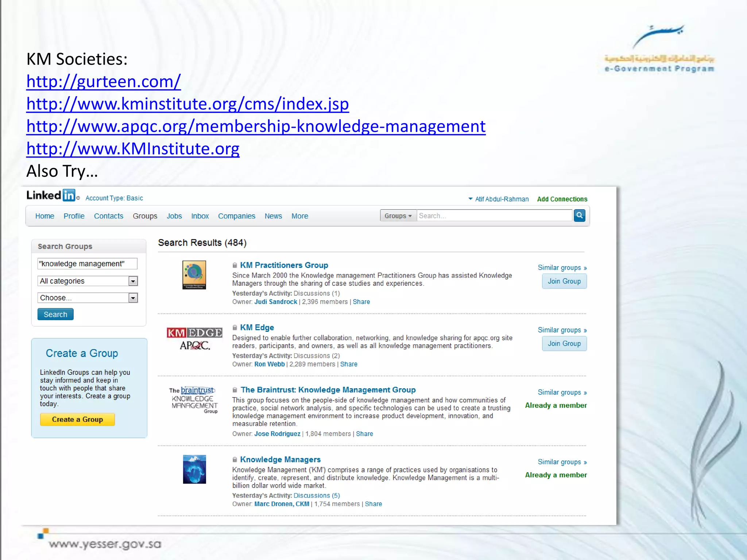Click the Create a Group heading

point(82,353)
